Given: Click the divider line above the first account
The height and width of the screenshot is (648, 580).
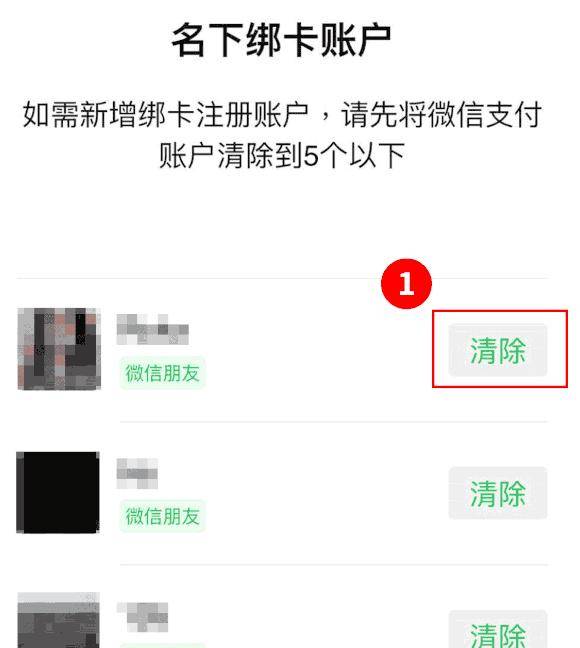Looking at the screenshot, I should coord(282,278).
